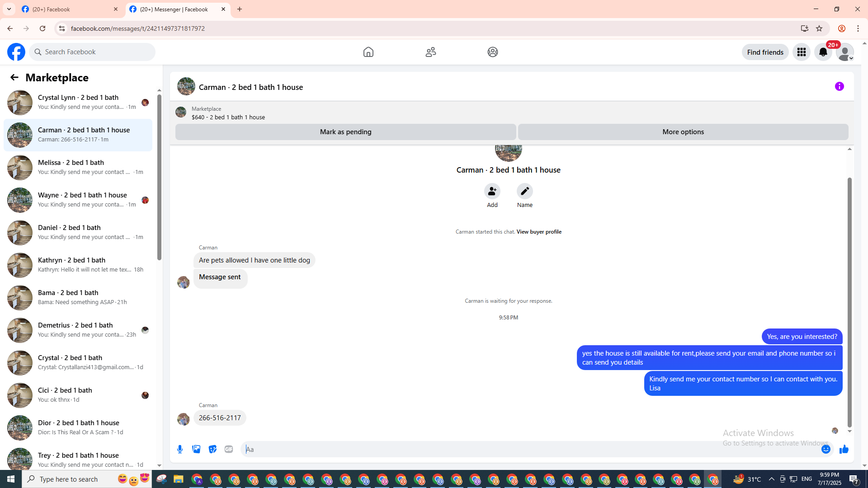Attach a photo or file
This screenshot has height=488, width=868.
(x=196, y=449)
